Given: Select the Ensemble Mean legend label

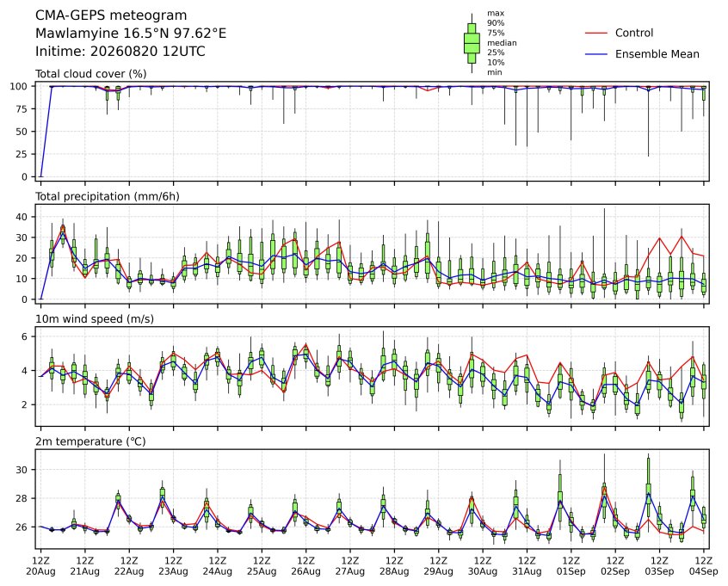Looking at the screenshot, I should [x=657, y=54].
